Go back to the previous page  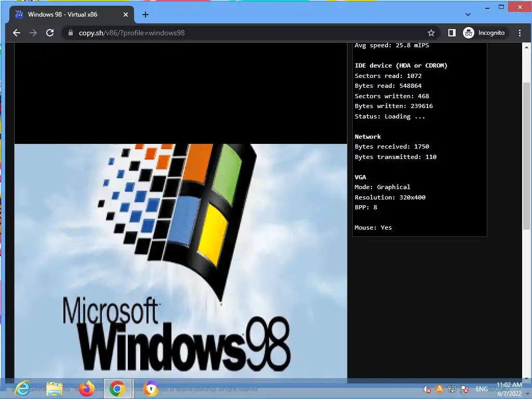pos(16,33)
